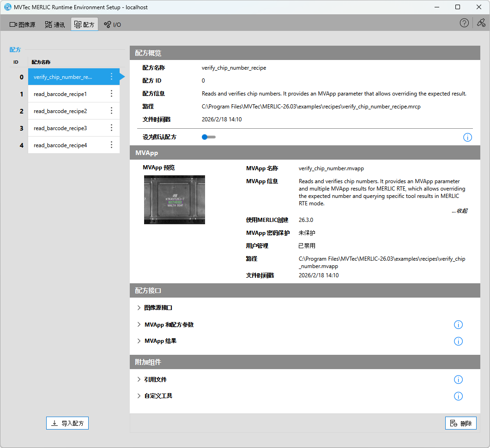Viewport: 490px width, 448px height.
Task: Switch to the 图像源 tab
Action: (x=23, y=24)
